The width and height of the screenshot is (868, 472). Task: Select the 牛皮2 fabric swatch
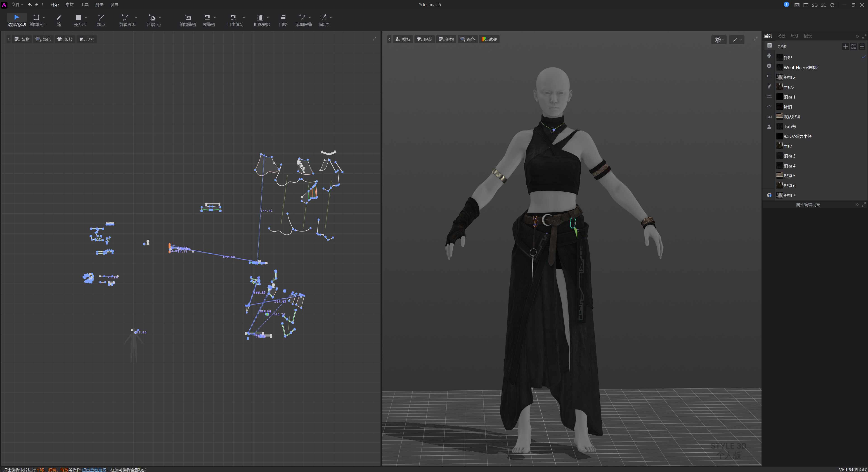(x=780, y=87)
